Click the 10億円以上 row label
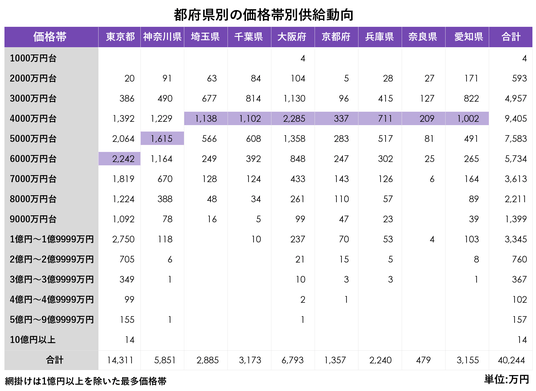 tap(32, 340)
